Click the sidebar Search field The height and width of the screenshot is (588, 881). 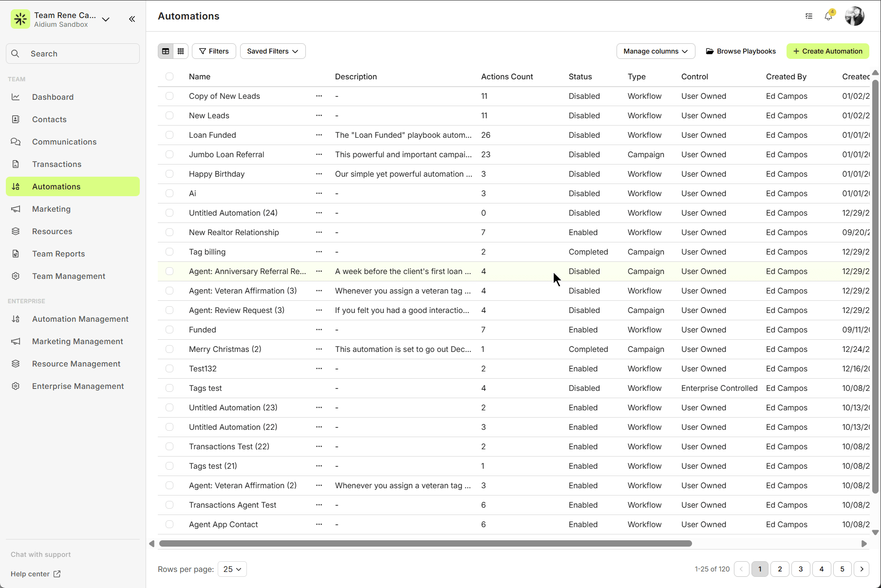click(73, 54)
